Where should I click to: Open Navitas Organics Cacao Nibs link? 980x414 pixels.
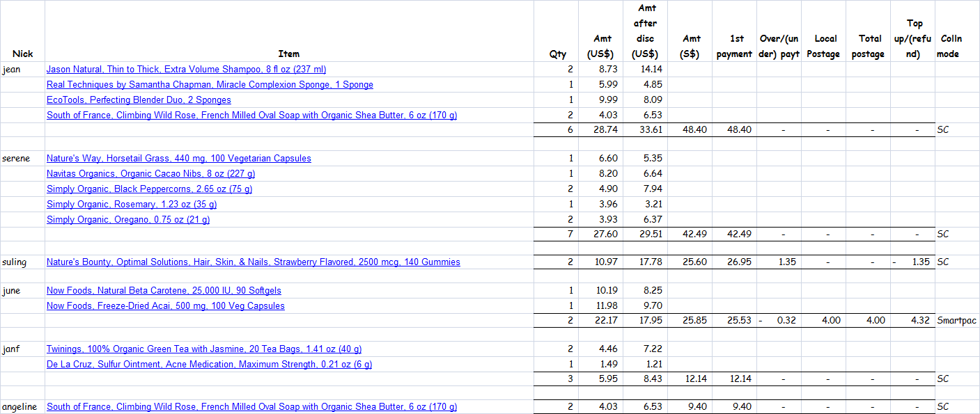(x=150, y=174)
